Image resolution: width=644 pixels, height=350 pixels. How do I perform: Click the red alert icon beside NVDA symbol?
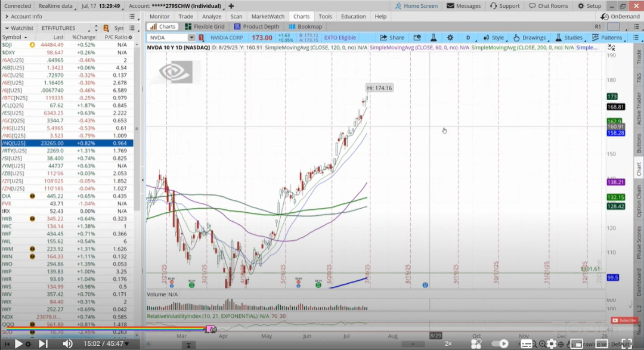[202, 38]
